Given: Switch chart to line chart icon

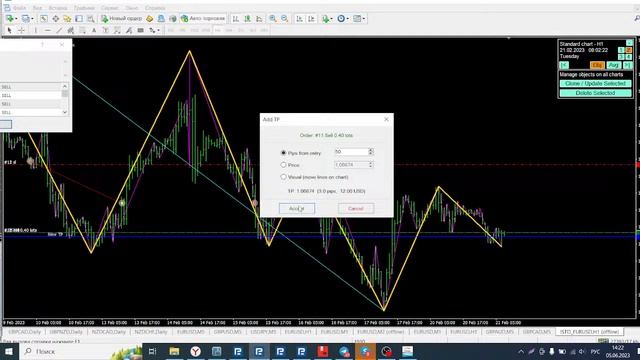Looking at the screenshot, I should click(259, 18).
